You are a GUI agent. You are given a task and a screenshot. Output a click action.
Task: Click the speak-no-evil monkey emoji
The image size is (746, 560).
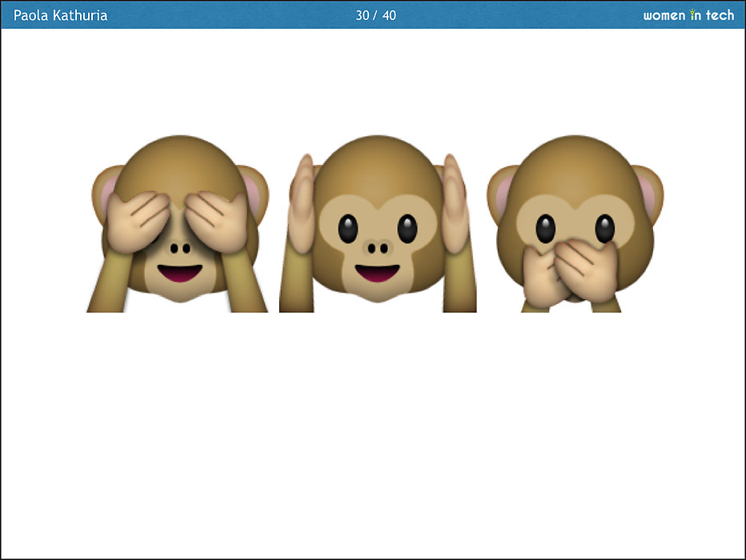pos(575,224)
